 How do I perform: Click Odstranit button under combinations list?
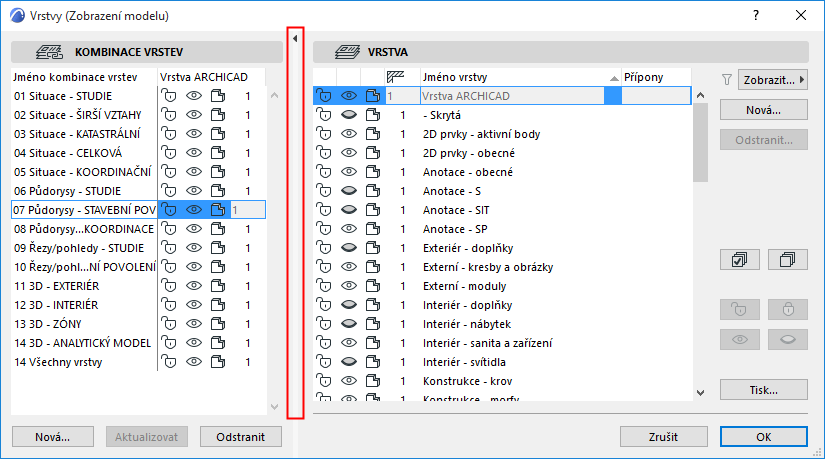[x=240, y=437]
